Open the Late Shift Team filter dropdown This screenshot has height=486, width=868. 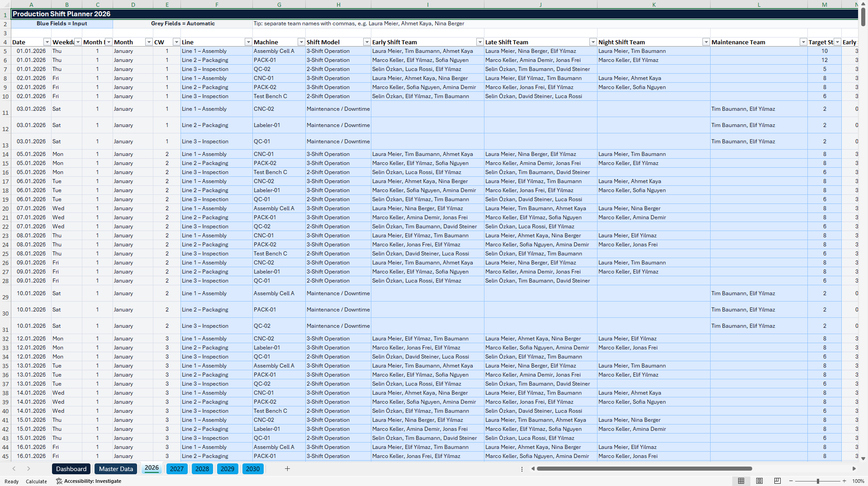(x=593, y=42)
